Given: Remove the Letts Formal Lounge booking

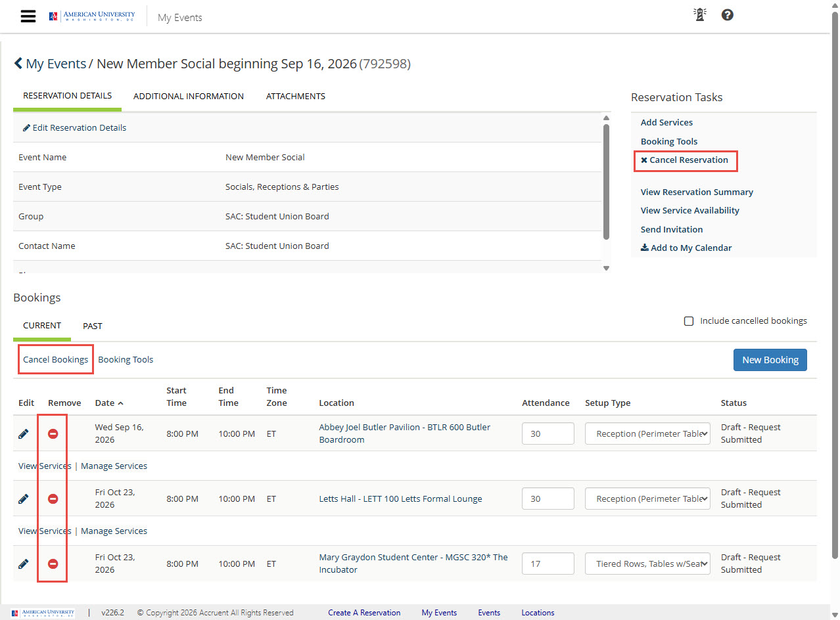Looking at the screenshot, I should coord(53,498).
